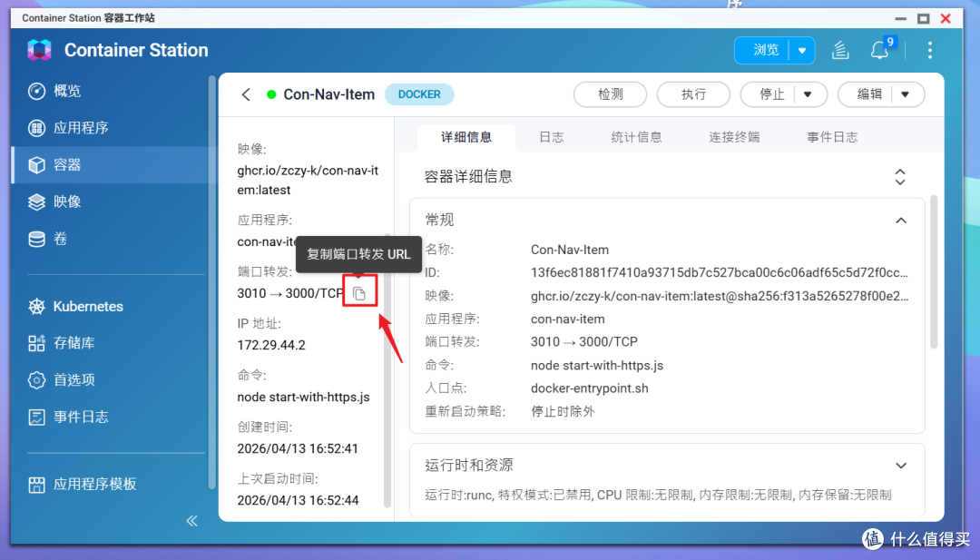Click the 3010 → 3000/TCP value in 常规

(x=584, y=342)
